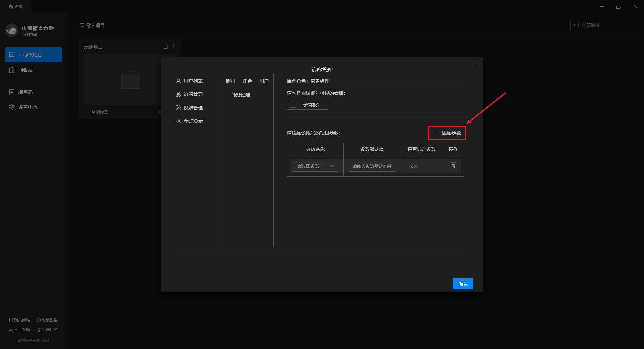
Task: Open the 请选择参数 dropdown
Action: [x=315, y=166]
